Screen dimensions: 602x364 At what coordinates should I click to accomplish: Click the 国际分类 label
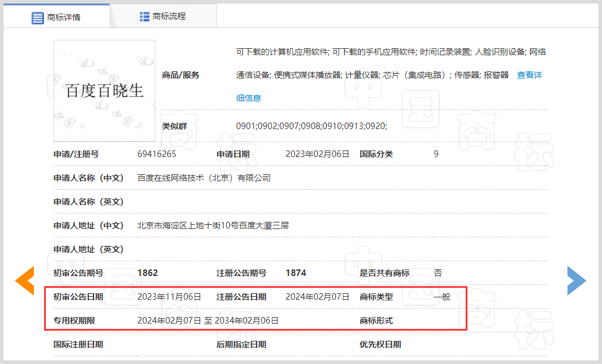coord(376,154)
